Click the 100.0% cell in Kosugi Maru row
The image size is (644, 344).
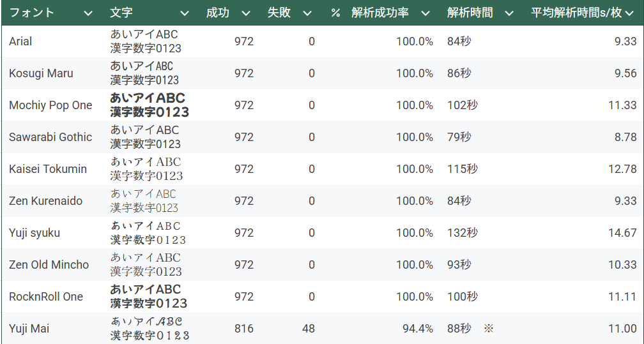[x=415, y=73]
